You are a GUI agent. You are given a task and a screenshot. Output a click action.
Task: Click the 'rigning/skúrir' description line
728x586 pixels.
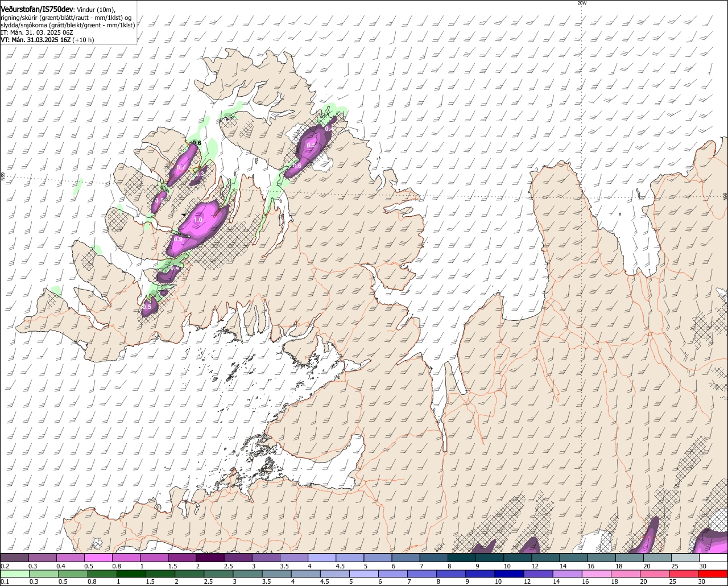(66, 18)
